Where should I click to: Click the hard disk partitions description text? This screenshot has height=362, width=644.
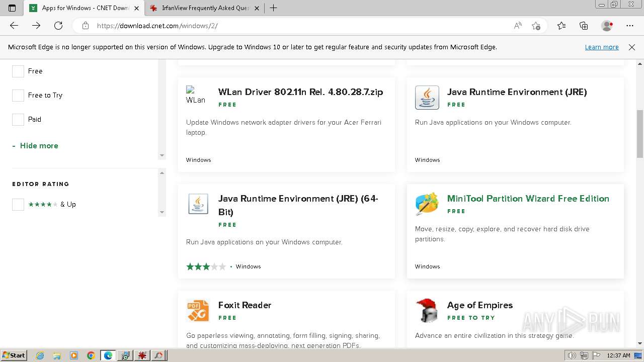coord(502,234)
